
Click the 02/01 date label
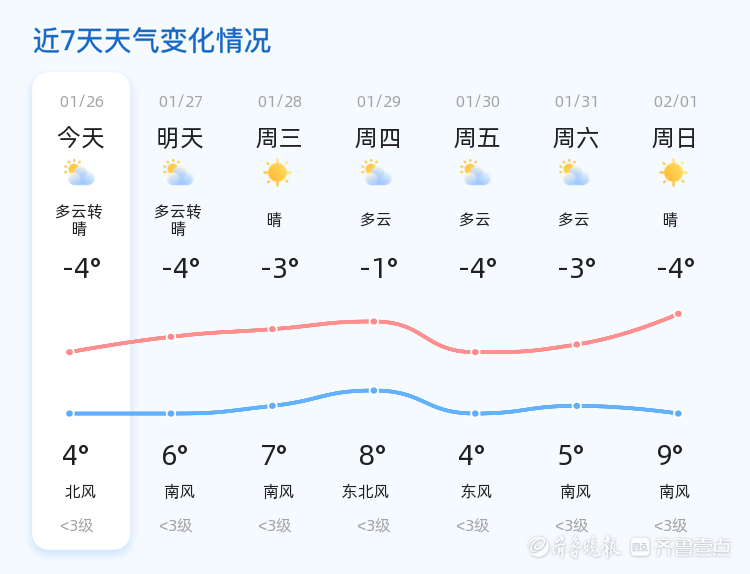pyautogui.click(x=676, y=102)
